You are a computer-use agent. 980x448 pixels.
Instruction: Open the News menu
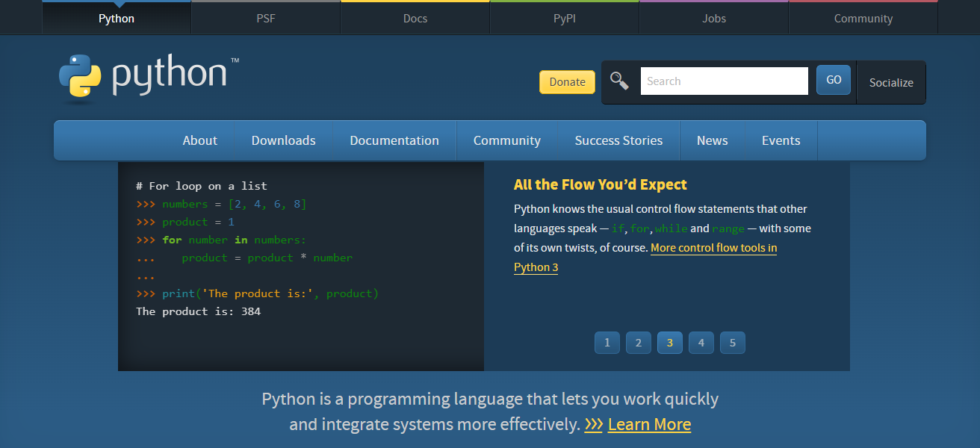coord(713,140)
